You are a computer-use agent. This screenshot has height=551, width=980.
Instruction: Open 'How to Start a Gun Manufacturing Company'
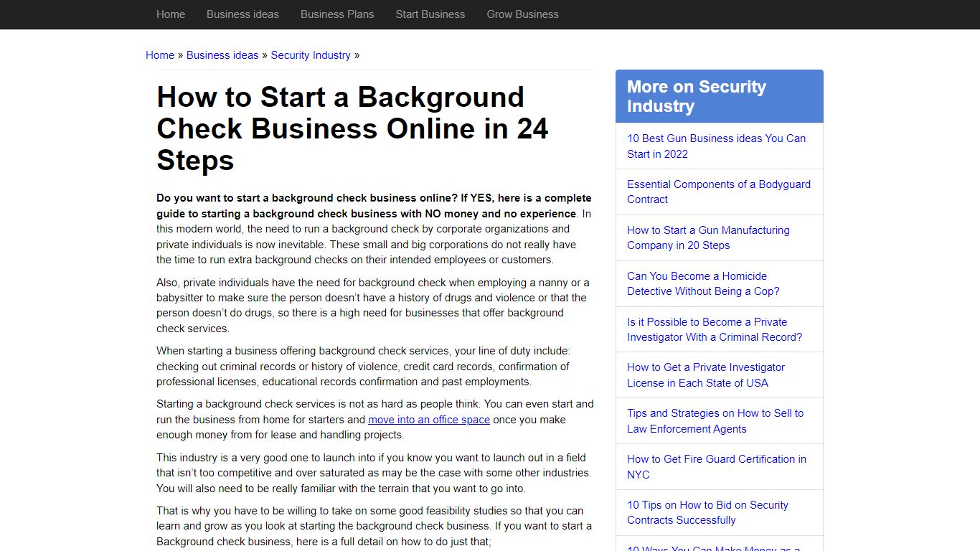point(708,237)
